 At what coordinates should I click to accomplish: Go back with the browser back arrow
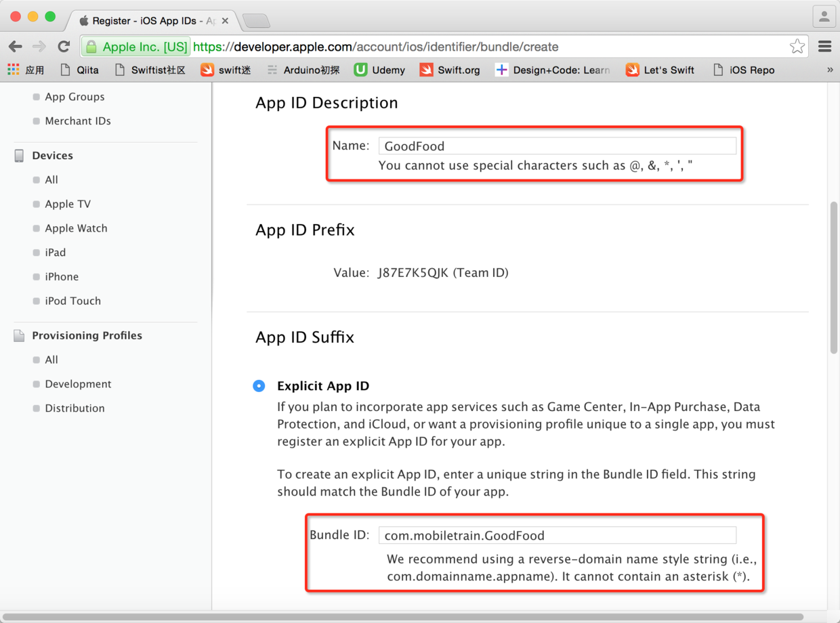(x=16, y=47)
